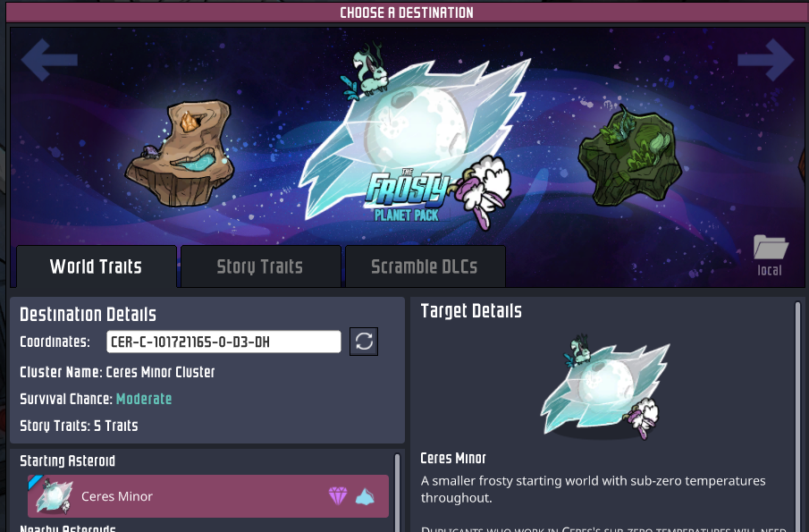Click the Story Traits: 5 Traits text

tap(79, 426)
